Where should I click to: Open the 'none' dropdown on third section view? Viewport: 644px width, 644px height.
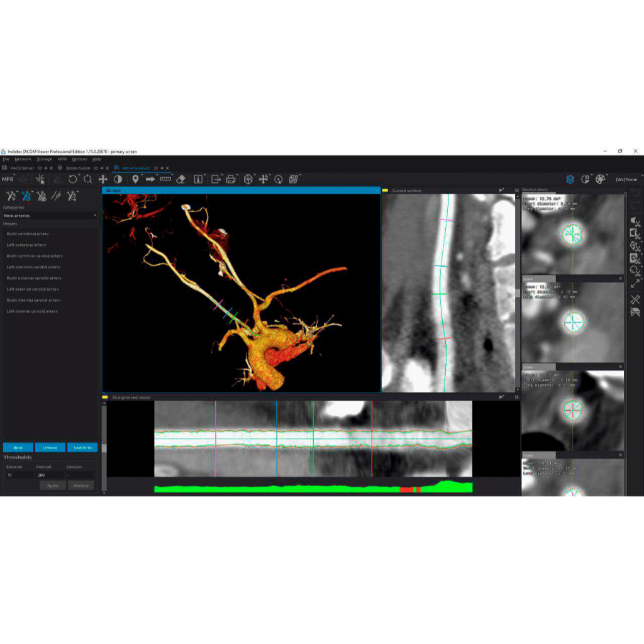[538, 367]
